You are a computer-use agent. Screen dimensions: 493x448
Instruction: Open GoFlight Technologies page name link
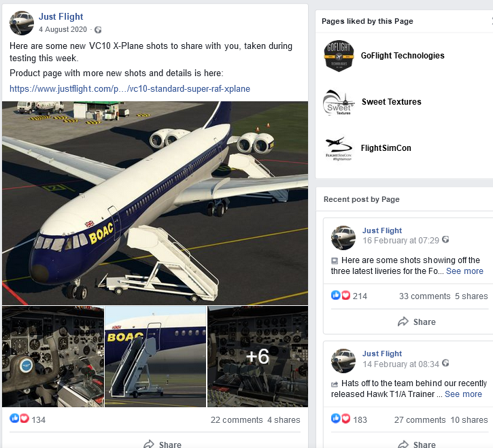tap(403, 56)
